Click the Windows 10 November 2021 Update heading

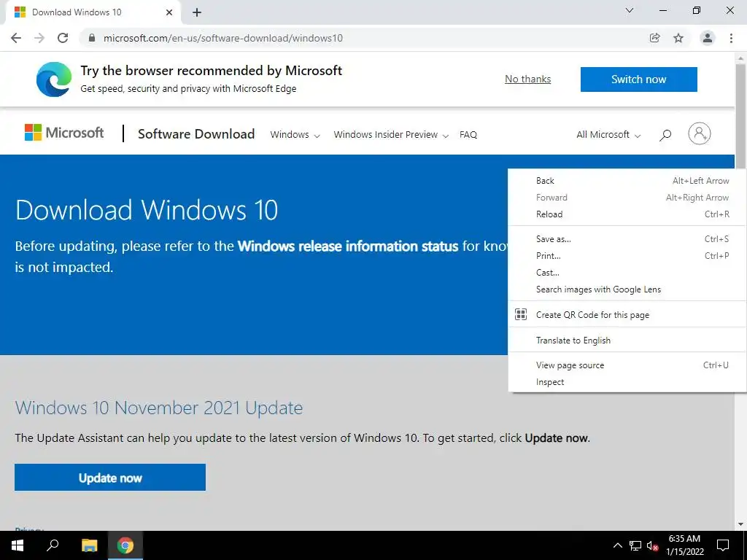158,408
